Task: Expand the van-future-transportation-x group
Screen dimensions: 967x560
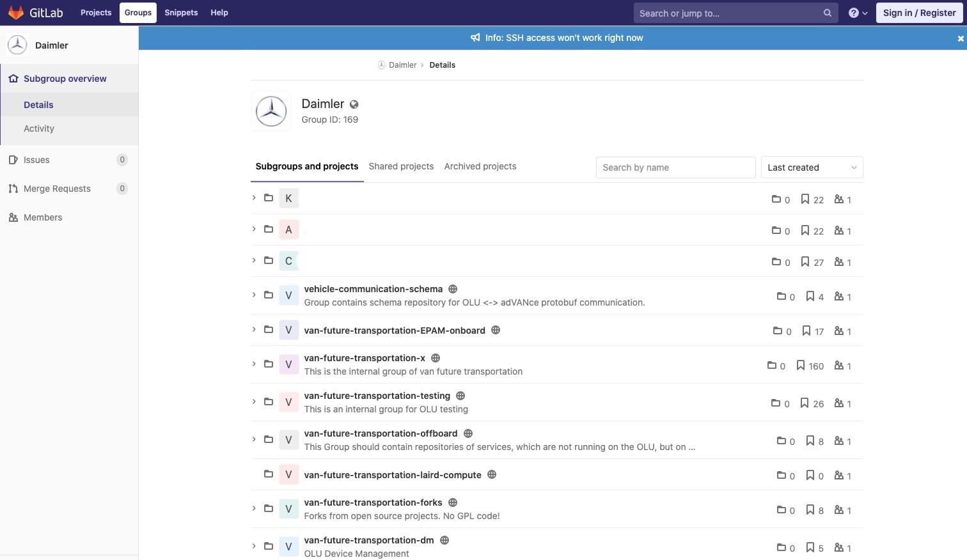Action: coord(254,364)
